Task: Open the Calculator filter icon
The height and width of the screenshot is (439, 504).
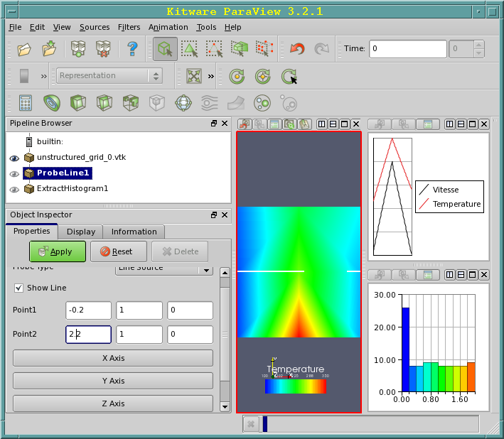Action: pyautogui.click(x=26, y=103)
